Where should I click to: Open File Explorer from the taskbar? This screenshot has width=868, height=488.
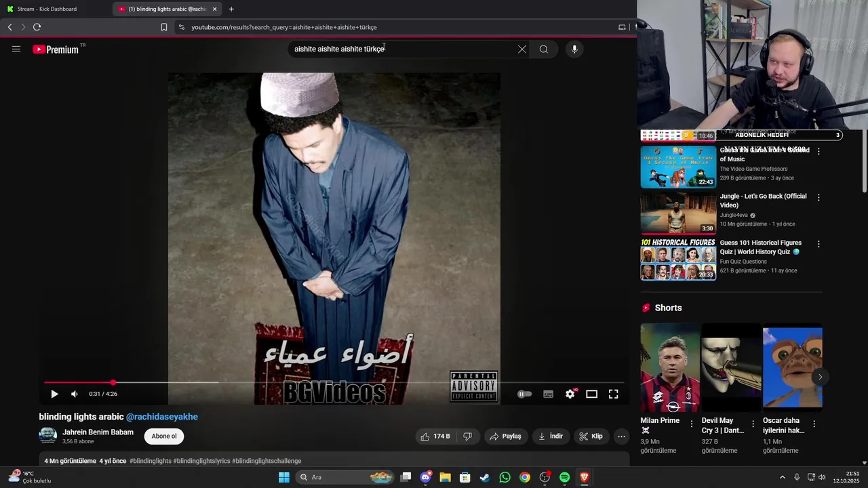[445, 477]
